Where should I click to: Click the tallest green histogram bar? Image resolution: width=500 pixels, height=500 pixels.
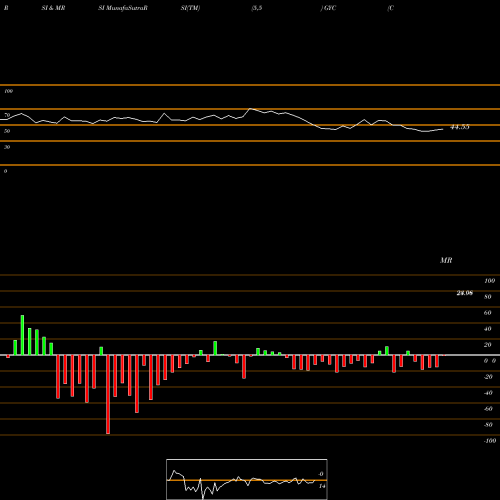coord(22,335)
